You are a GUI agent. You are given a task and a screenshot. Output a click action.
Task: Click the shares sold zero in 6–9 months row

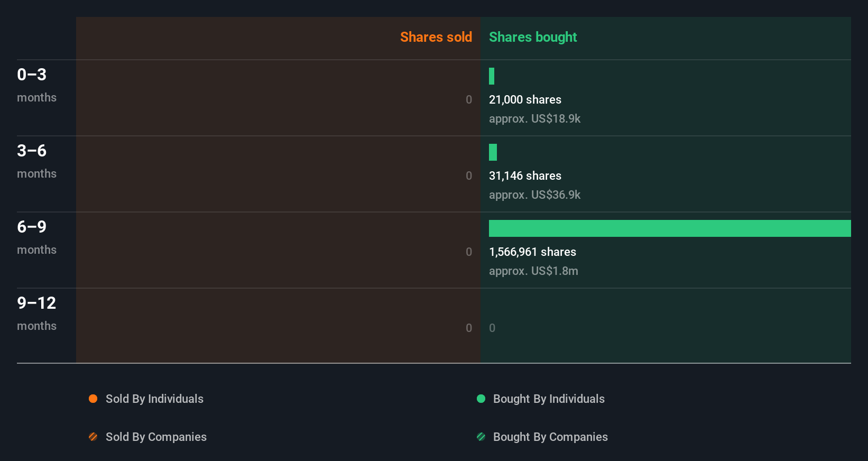(x=469, y=252)
